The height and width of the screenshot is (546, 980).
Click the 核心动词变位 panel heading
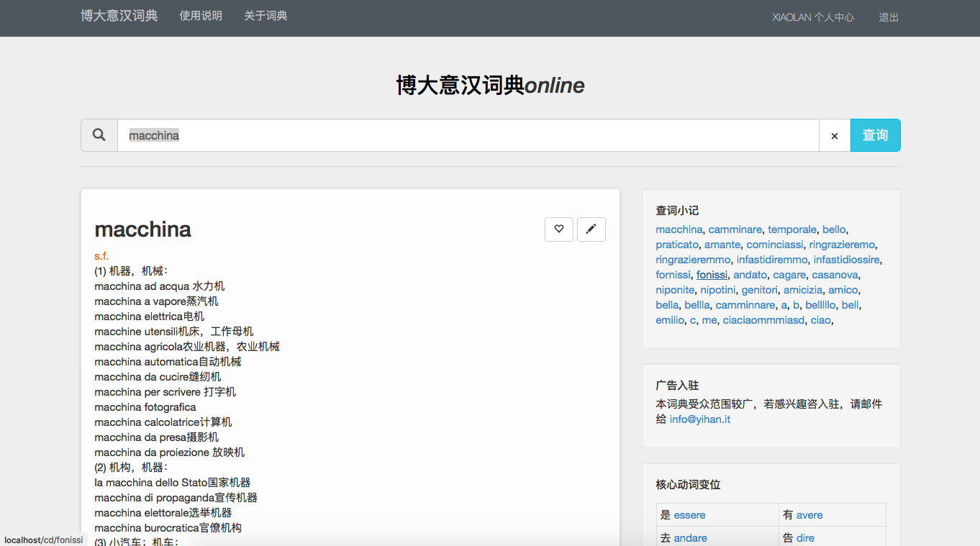[688, 485]
